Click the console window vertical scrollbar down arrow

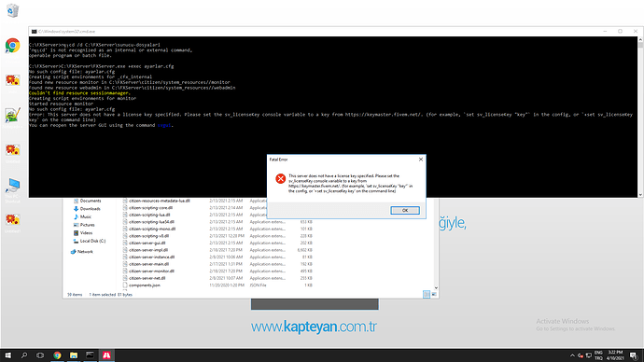[x=640, y=195]
